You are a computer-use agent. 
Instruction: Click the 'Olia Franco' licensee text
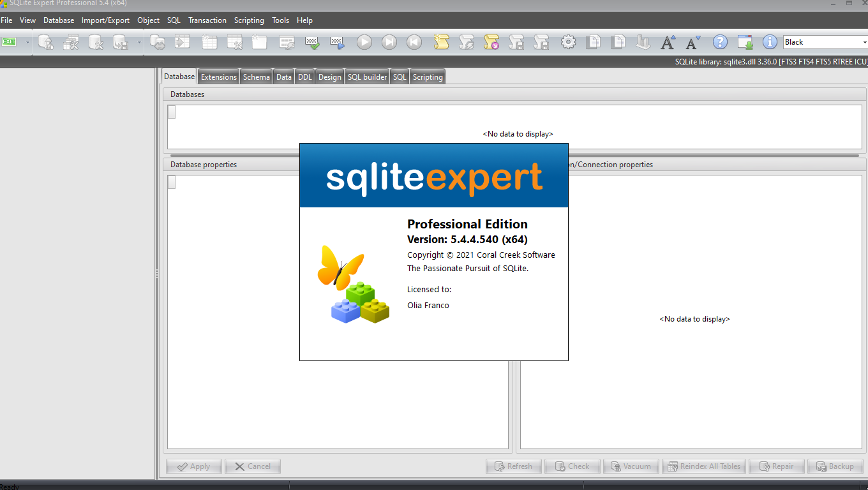(x=428, y=306)
